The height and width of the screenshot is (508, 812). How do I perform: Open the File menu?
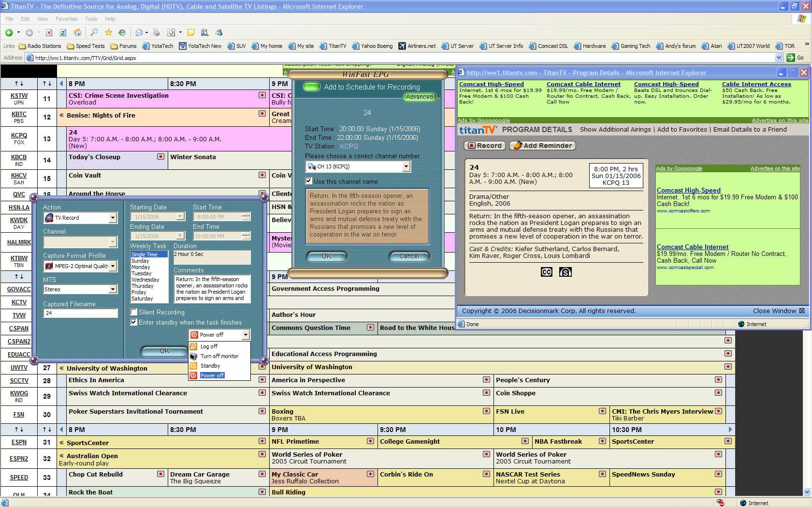pyautogui.click(x=9, y=19)
